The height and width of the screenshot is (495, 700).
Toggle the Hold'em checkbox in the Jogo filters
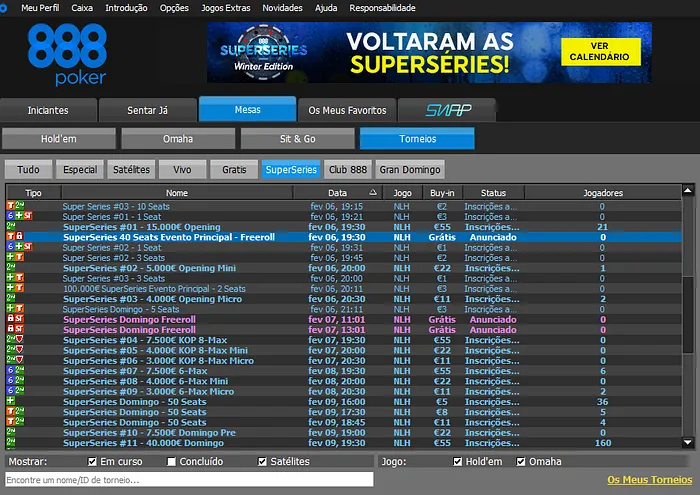[x=458, y=462]
